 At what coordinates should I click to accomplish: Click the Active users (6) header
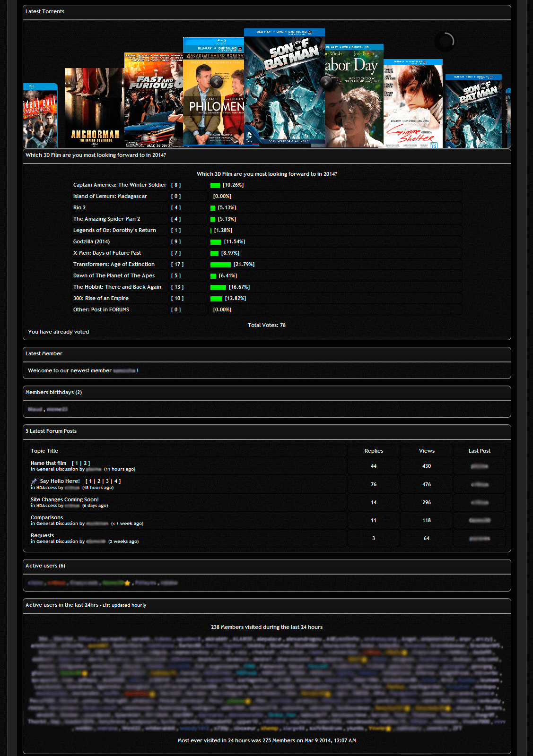click(x=267, y=566)
